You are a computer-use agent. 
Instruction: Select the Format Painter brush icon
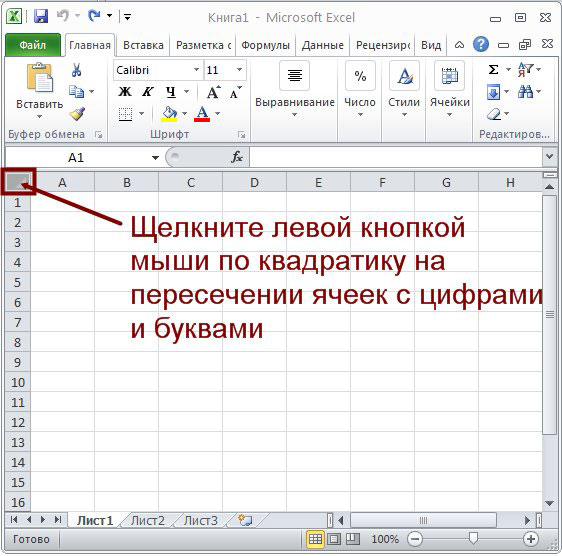pos(77,114)
